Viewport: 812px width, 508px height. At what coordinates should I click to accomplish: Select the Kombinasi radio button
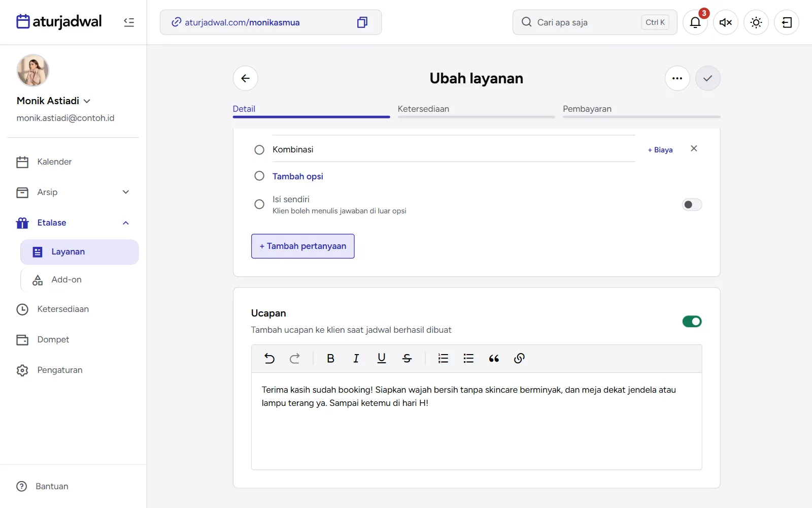259,150
